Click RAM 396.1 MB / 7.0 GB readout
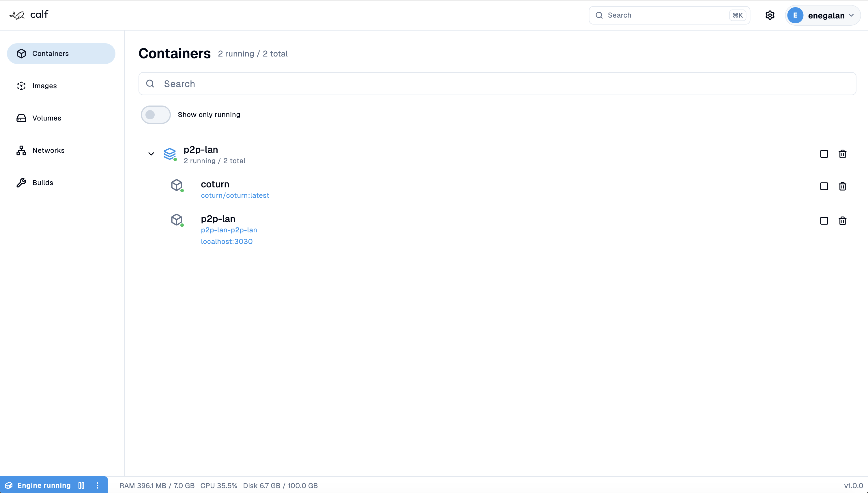Screen dimensions: 868x493 [157, 486]
